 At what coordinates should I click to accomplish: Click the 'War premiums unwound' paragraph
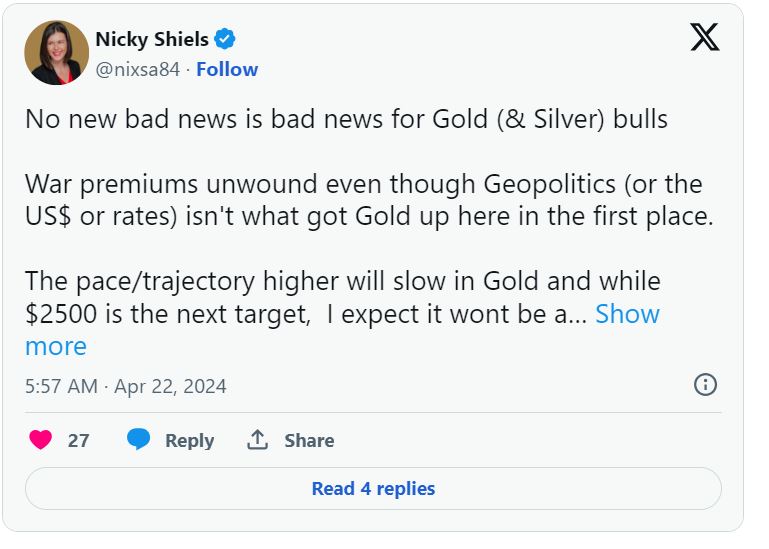point(368,200)
